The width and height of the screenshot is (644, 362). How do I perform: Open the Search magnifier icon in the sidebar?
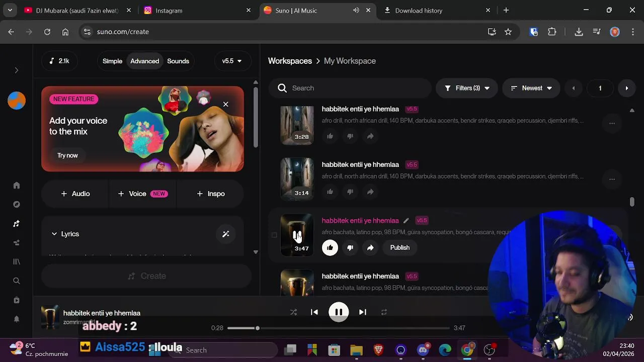tap(17, 281)
